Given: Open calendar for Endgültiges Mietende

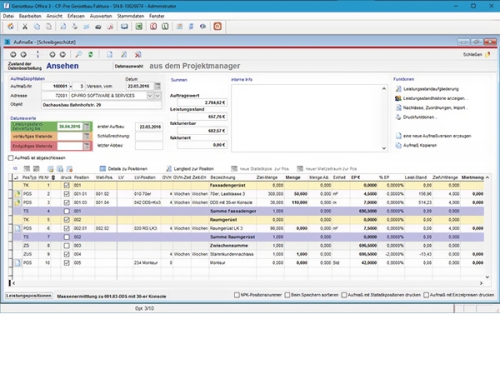Looking at the screenshot, I should click(87, 146).
